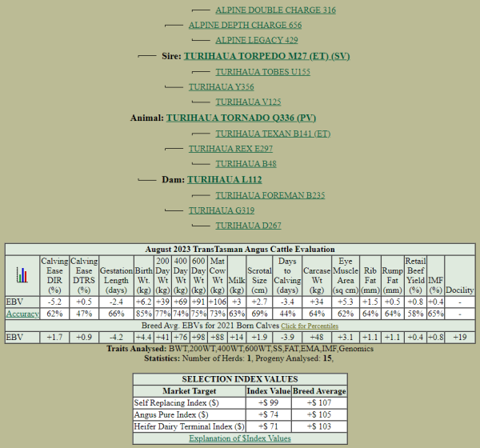
Task: Open ALPINE DEPTH CHARGE 656 link
Action: tap(246, 25)
